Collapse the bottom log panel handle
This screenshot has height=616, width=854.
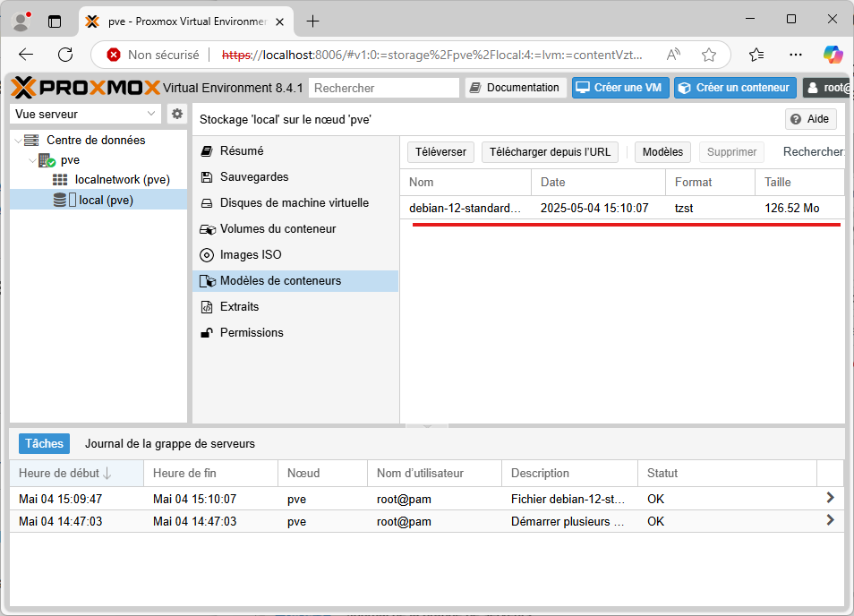[427, 425]
